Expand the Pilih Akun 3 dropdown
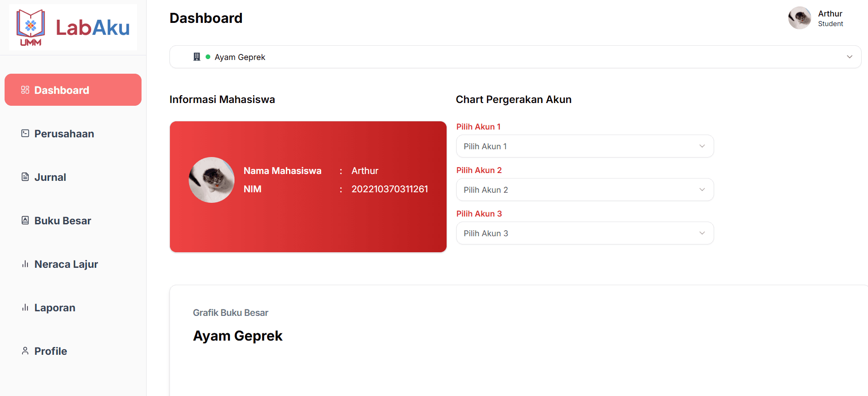The image size is (868, 396). click(584, 233)
